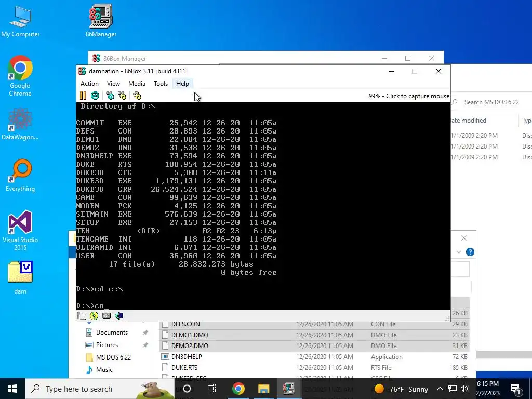Image resolution: width=532 pixels, height=399 pixels.
Task: Click the network tray icon
Action: pos(453,389)
